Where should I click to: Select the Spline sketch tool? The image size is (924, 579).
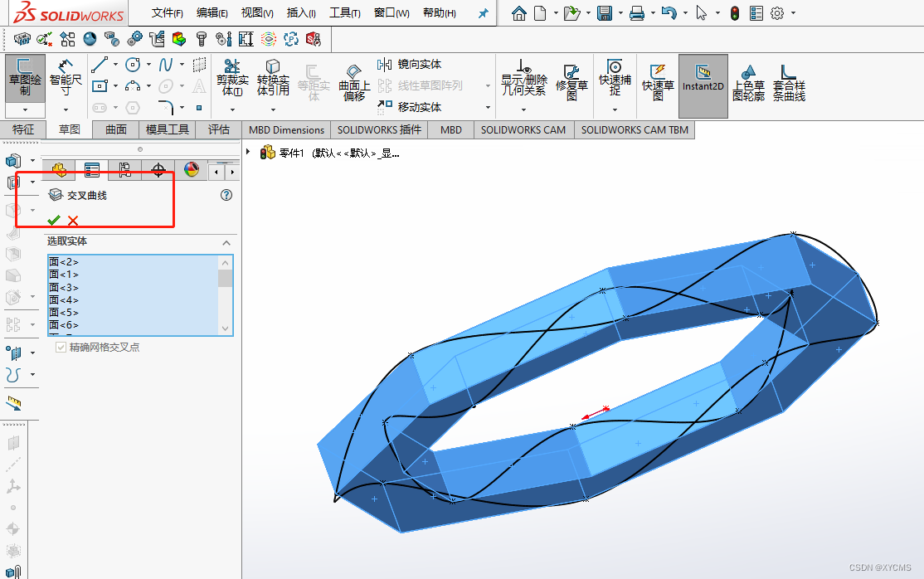166,64
